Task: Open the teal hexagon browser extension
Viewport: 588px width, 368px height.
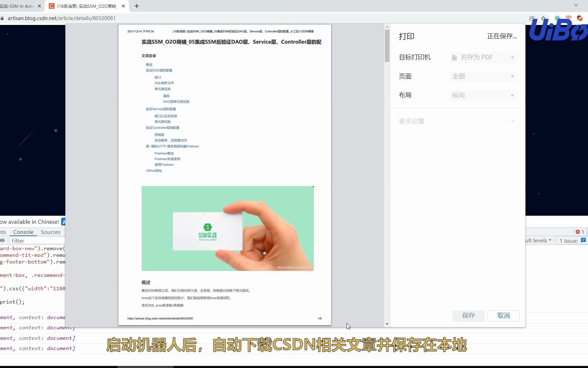Action: (x=557, y=18)
